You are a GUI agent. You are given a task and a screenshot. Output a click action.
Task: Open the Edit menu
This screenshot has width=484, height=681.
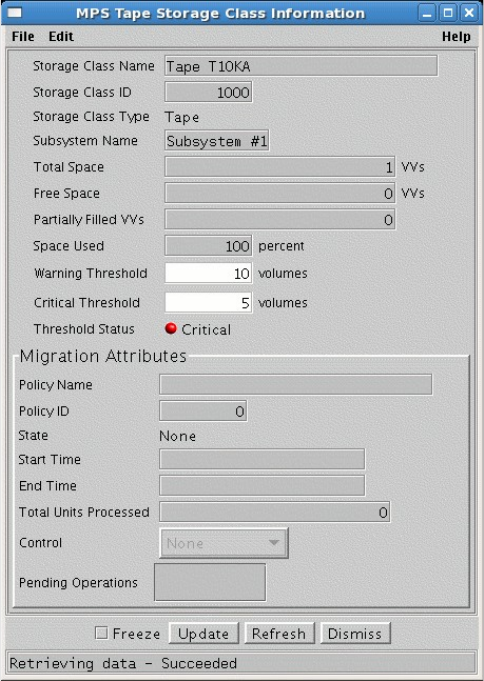click(61, 36)
